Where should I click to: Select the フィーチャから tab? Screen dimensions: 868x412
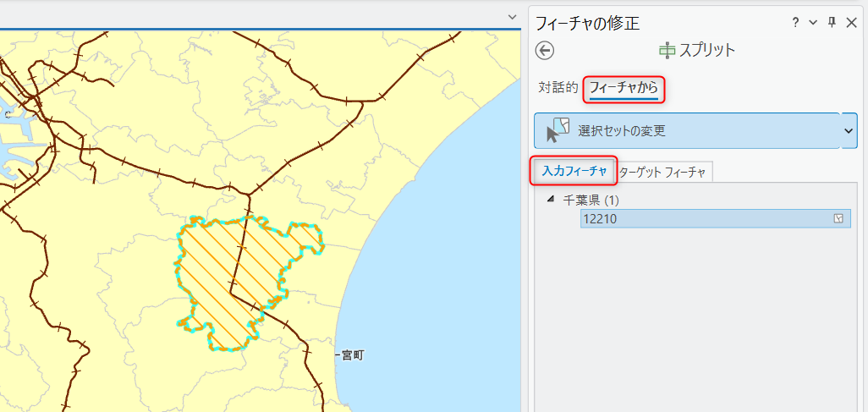[624, 87]
